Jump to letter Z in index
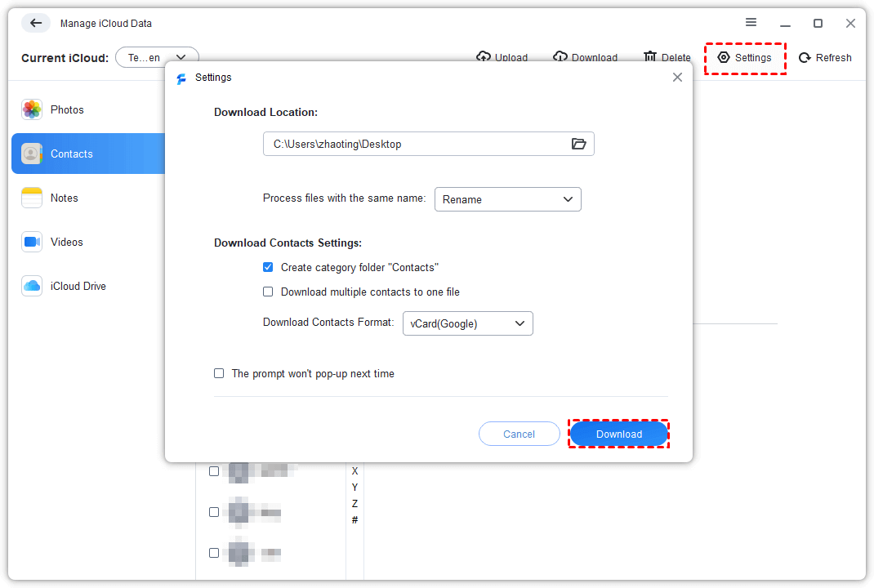The image size is (874, 588). (355, 504)
